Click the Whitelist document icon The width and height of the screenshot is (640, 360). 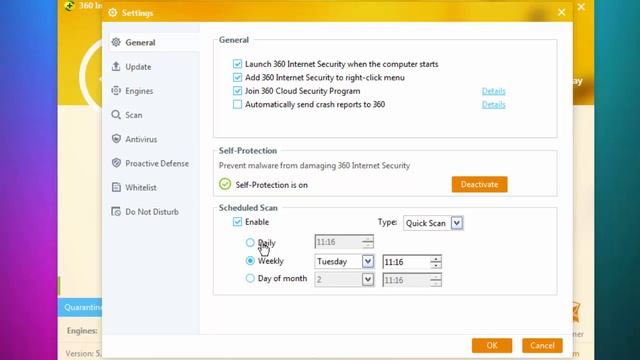pyautogui.click(x=116, y=187)
